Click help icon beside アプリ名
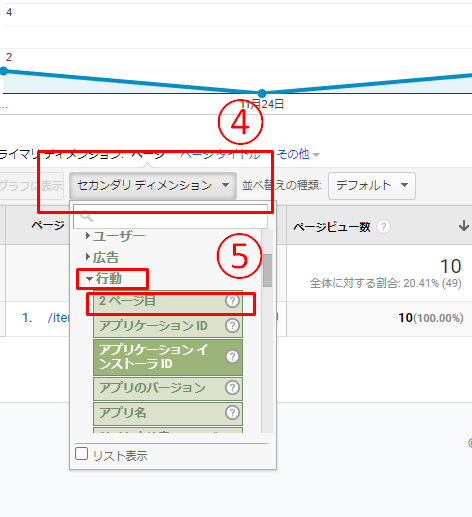The image size is (472, 517). (232, 413)
